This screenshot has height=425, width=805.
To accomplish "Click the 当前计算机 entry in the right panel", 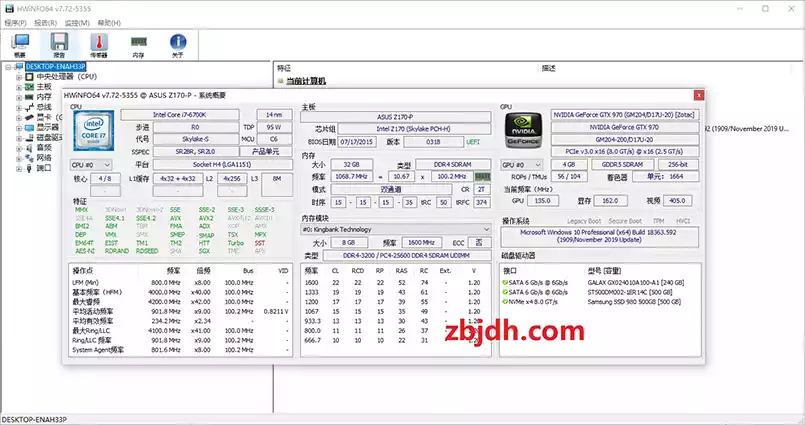I will point(306,81).
